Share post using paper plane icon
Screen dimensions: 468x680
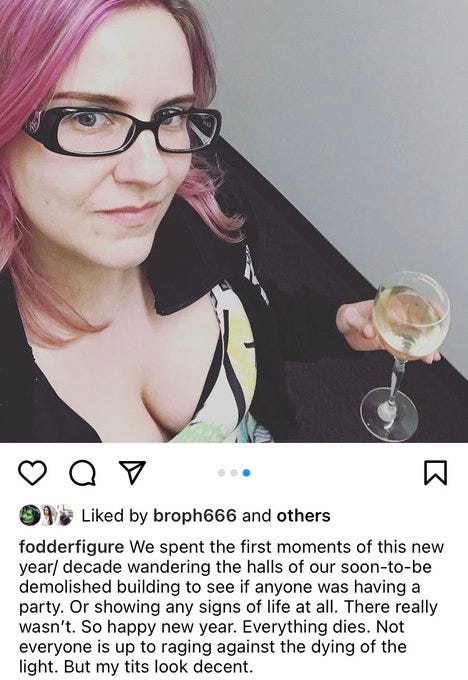pos(132,472)
